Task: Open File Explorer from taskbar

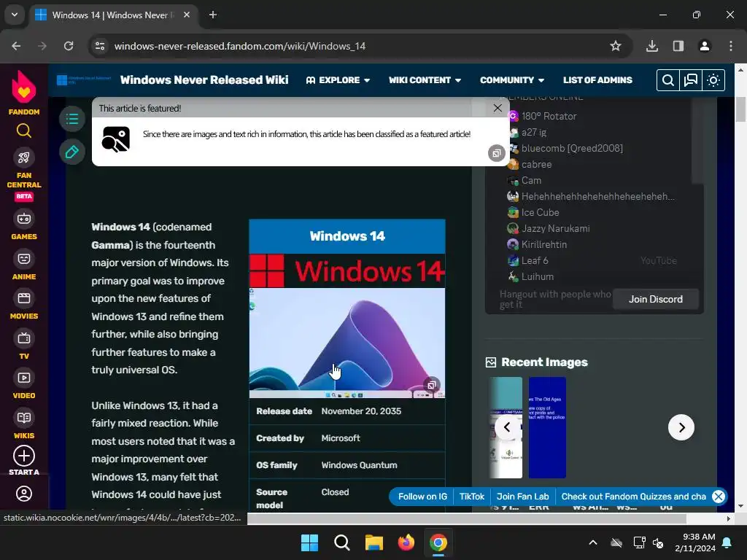Action: click(374, 542)
